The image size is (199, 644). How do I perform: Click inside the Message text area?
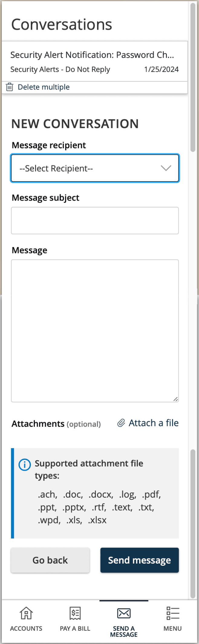coord(95,331)
